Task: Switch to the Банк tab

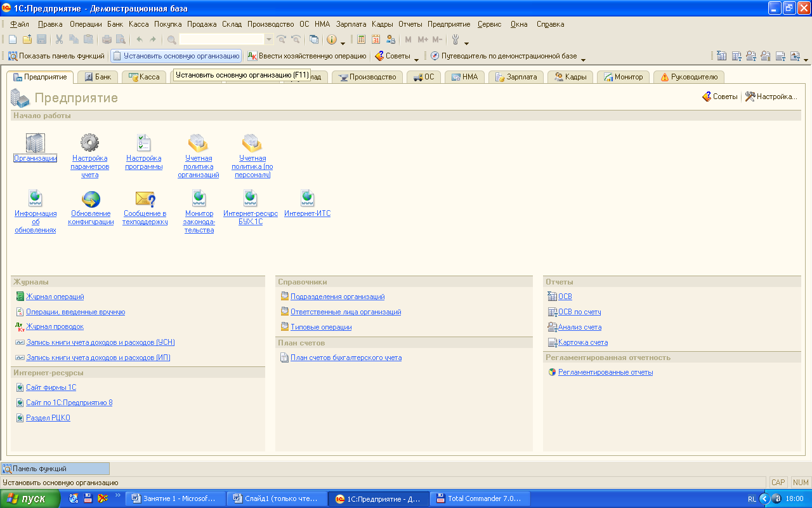Action: pos(97,77)
